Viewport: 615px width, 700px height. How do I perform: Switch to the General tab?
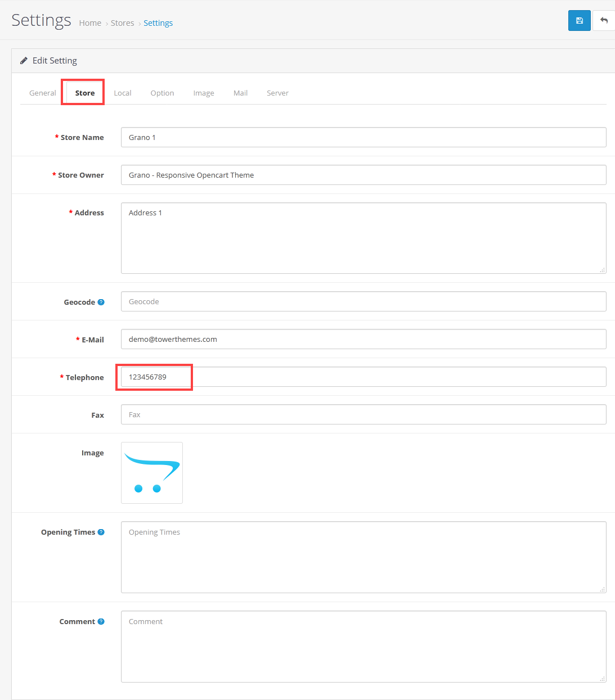[x=43, y=93]
